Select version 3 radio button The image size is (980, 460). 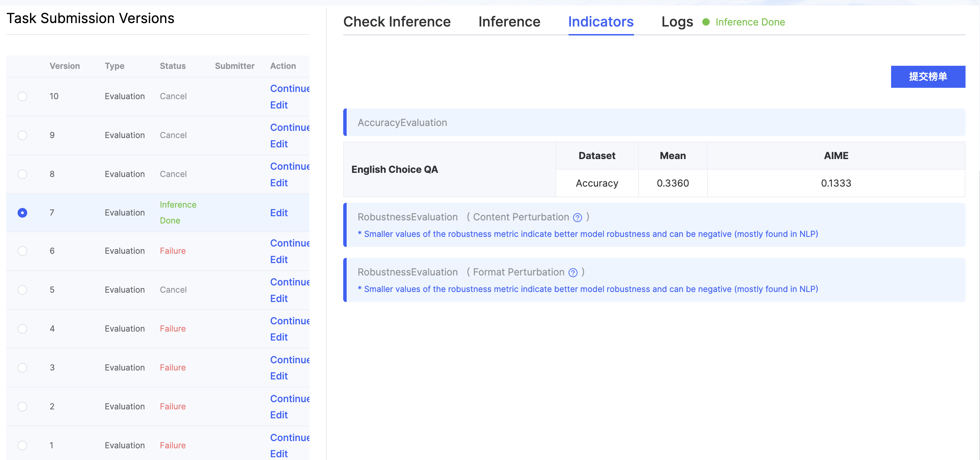point(22,368)
